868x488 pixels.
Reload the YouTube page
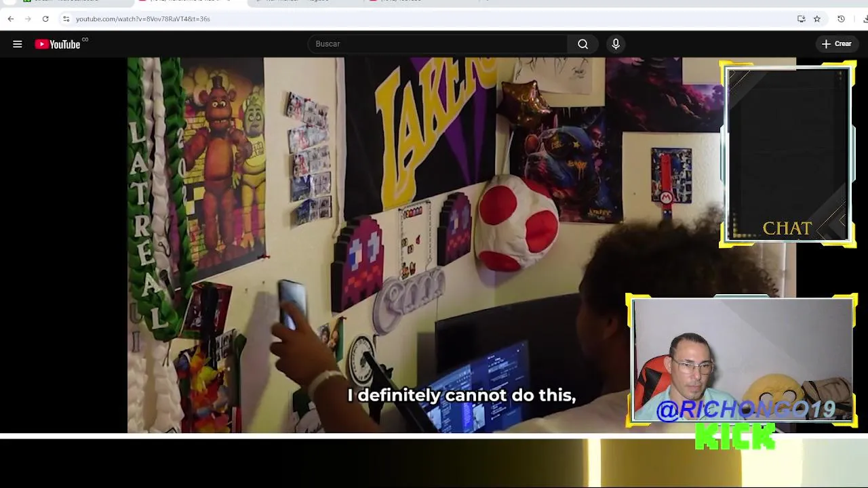coord(45,19)
